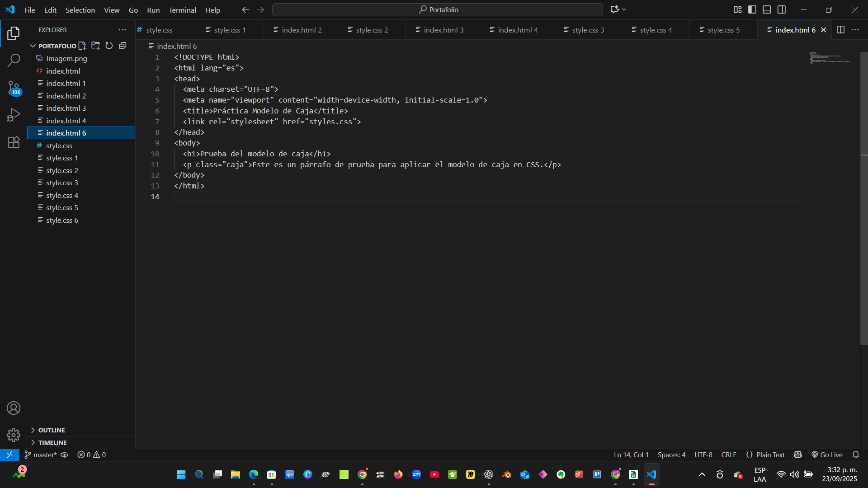The height and width of the screenshot is (488, 868).
Task: Open Windows Start button on taskbar
Action: (181, 474)
